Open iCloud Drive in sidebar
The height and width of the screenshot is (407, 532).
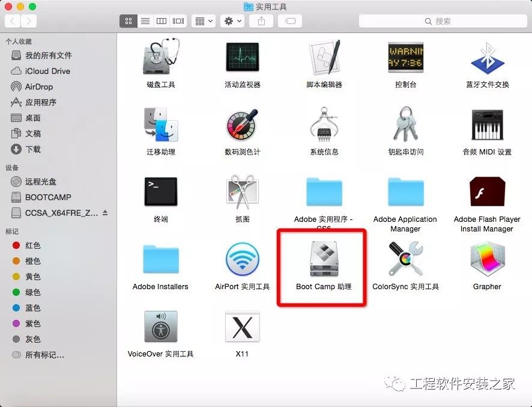tap(58, 71)
